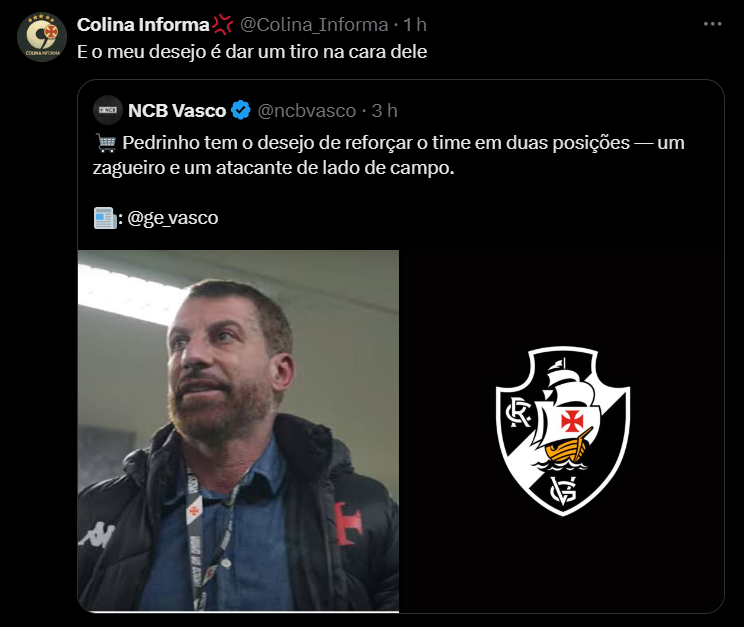Viewport: 744px width, 627px height.
Task: Open quoted tweet text about Pedrinho
Action: pyautogui.click(x=389, y=155)
